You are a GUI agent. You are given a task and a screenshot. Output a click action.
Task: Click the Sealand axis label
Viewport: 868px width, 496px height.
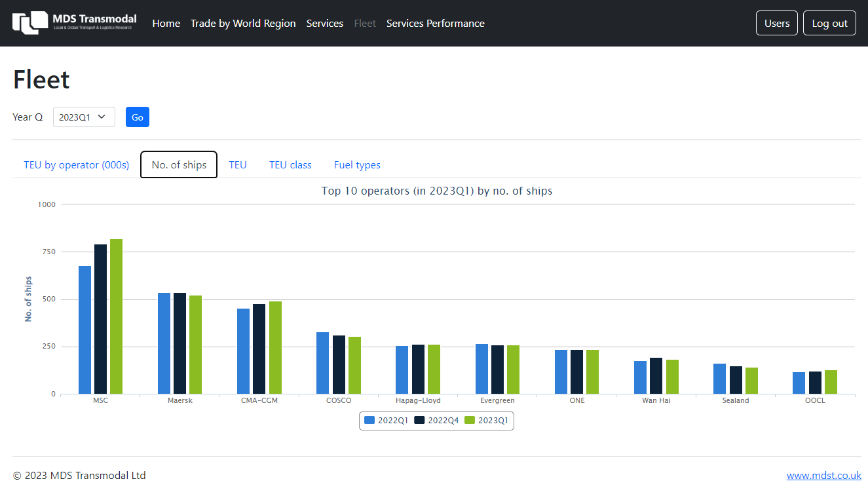click(x=736, y=400)
